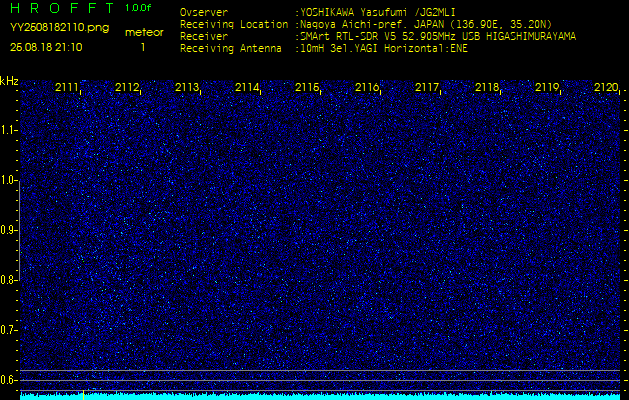
Task: Click the 0.9 frequency axis label
Action: tap(8, 230)
